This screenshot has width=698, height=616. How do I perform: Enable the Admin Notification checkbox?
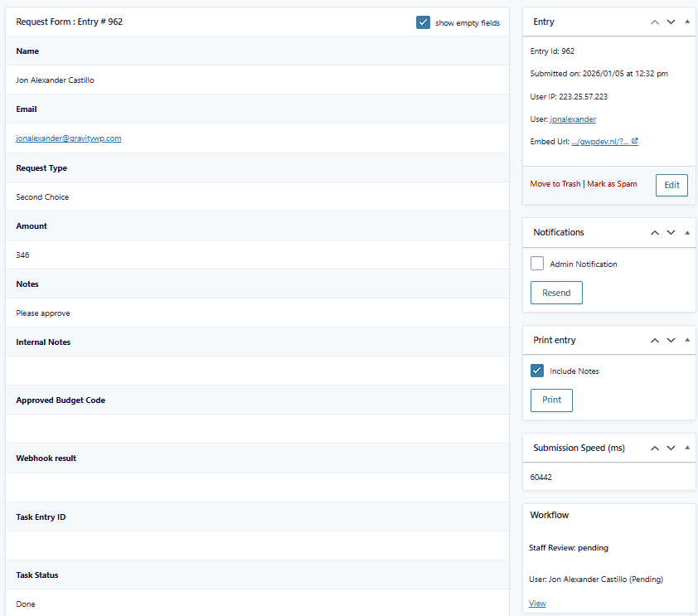(x=536, y=263)
